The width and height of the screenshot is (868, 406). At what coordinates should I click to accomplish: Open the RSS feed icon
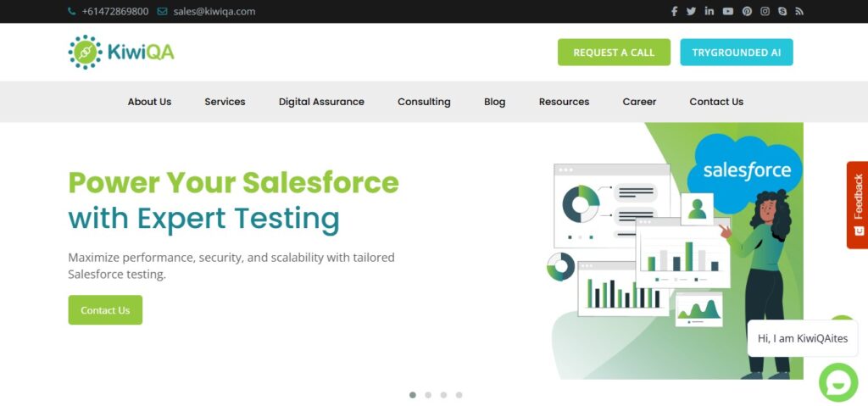tap(799, 11)
